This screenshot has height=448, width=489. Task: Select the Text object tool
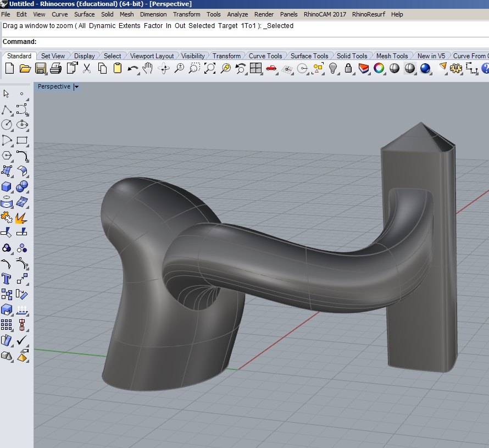tap(7, 279)
